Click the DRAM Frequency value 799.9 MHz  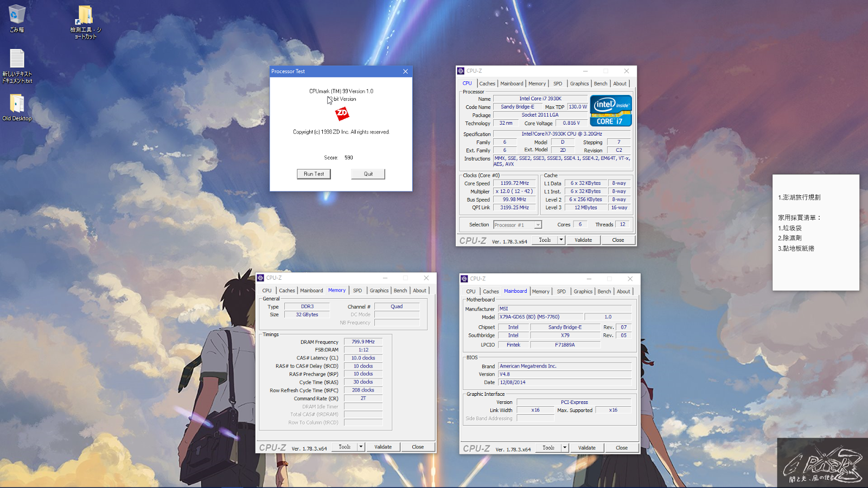[363, 342]
